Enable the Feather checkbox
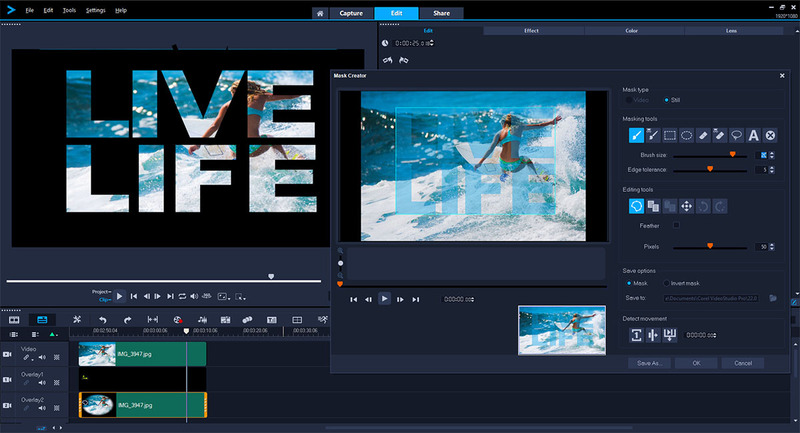800x433 pixels. pyautogui.click(x=676, y=225)
